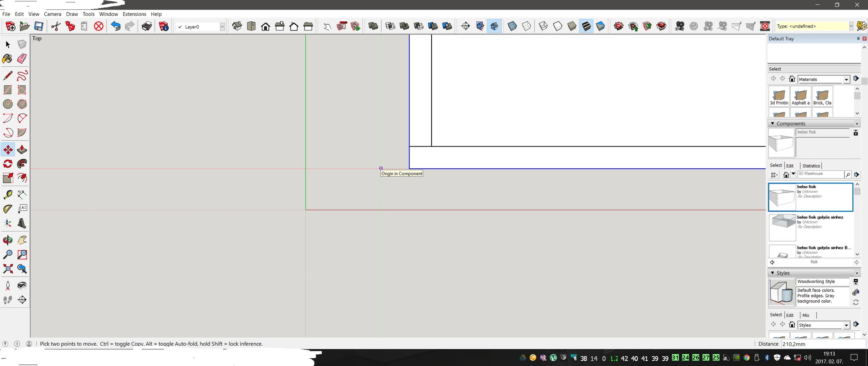Image resolution: width=868 pixels, height=366 pixels.
Task: Switch to Shaded face style
Action: click(x=572, y=26)
